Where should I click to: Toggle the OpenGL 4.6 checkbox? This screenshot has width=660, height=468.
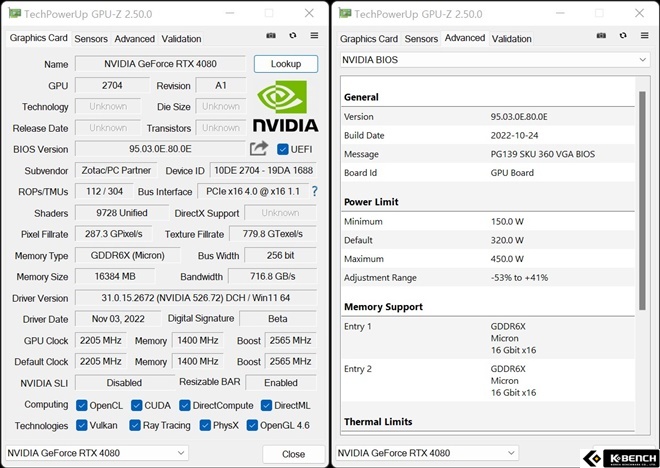coord(252,425)
